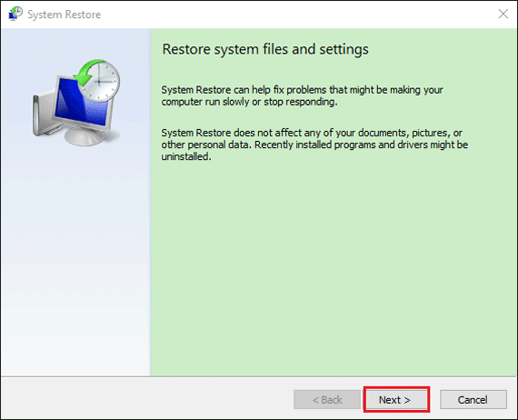
Task: Click the greyed-out Back button
Action: click(x=327, y=400)
